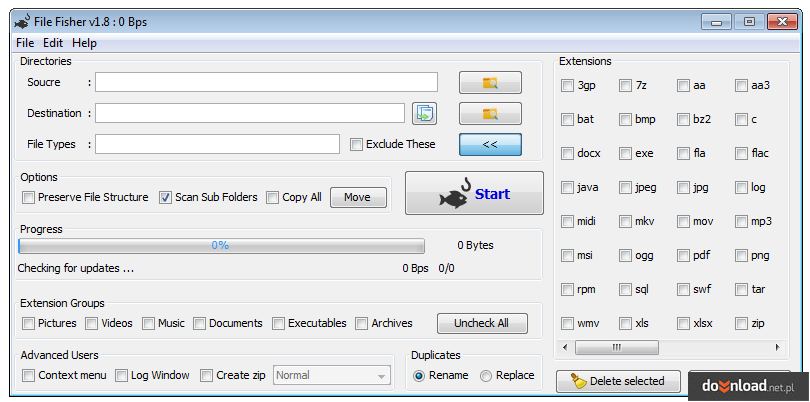Click the Destination folder browse icon button
This screenshot has height=402, width=810.
pos(490,114)
